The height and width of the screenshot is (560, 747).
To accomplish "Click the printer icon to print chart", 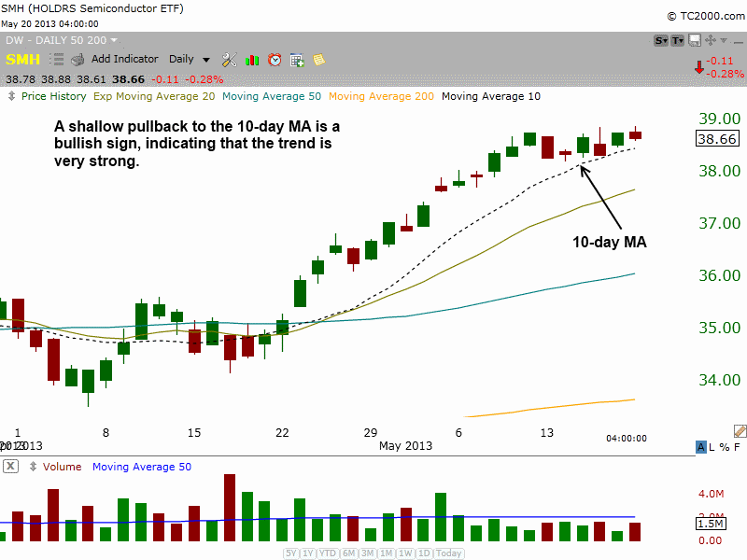I will pyautogui.click(x=78, y=60).
